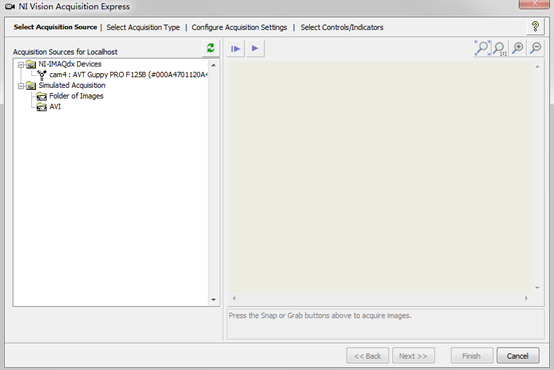The height and width of the screenshot is (370, 554).
Task: Click source list scrollbar down arrow
Action: point(213,300)
